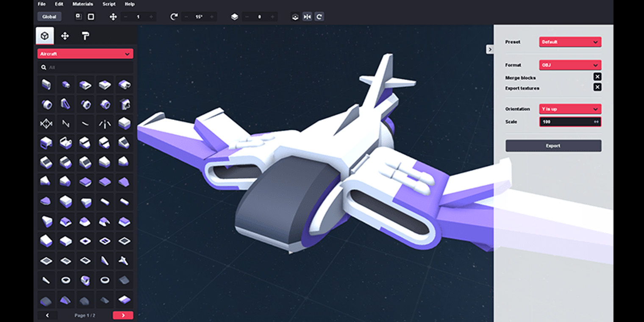Open the Transform tool panel

point(66,36)
